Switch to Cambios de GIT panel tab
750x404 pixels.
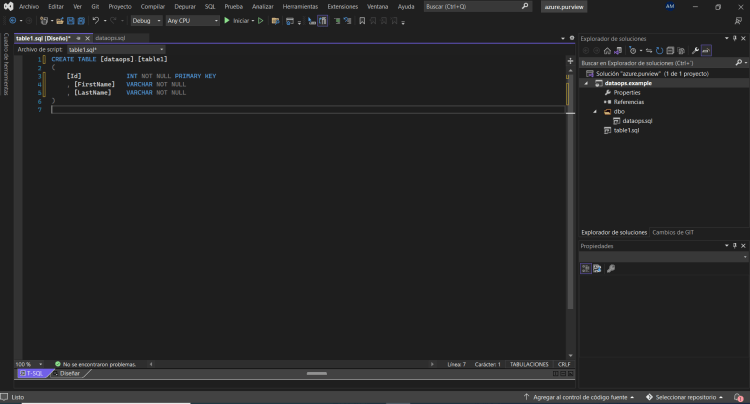click(x=673, y=232)
